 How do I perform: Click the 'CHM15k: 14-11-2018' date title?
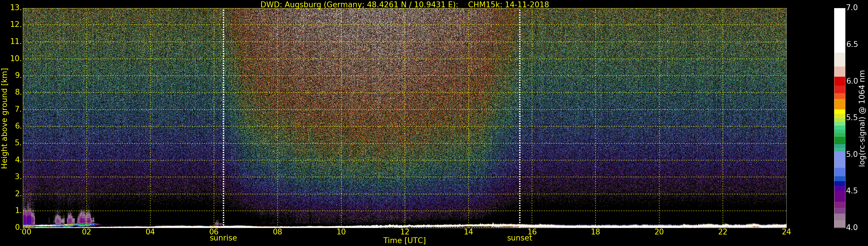[508, 4]
